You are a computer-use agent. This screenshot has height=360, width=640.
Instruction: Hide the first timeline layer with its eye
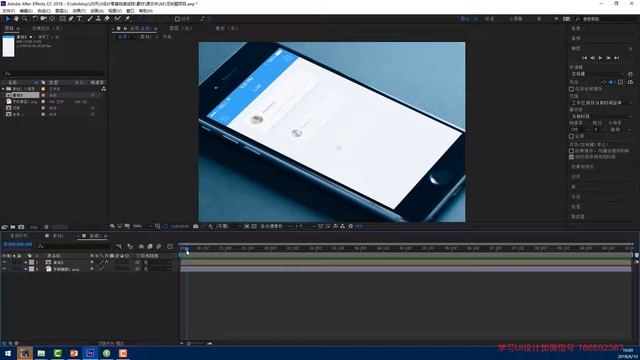[4, 262]
